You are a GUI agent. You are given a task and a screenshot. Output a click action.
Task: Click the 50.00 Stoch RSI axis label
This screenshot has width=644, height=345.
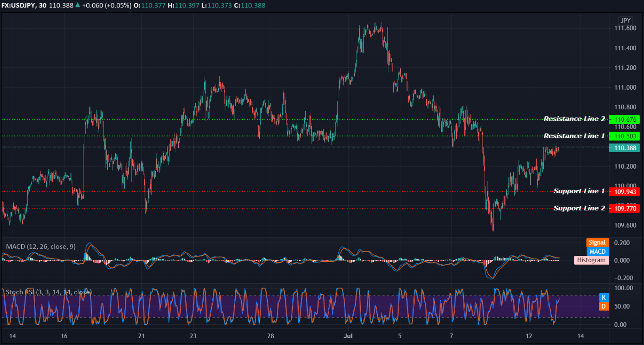click(x=621, y=306)
